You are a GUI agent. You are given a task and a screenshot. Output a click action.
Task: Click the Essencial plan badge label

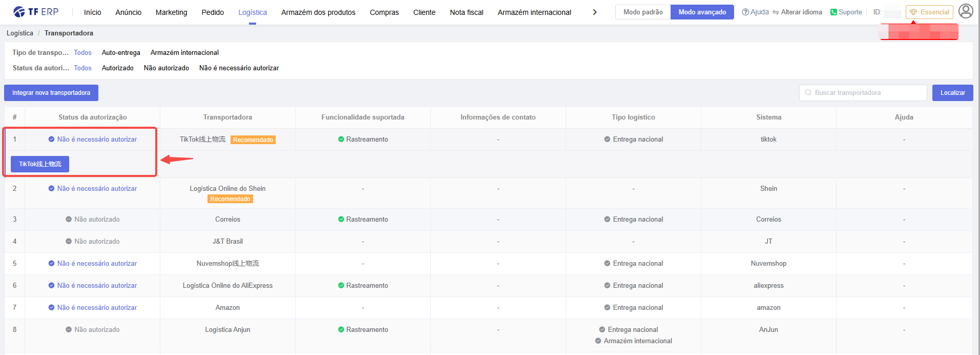(934, 12)
